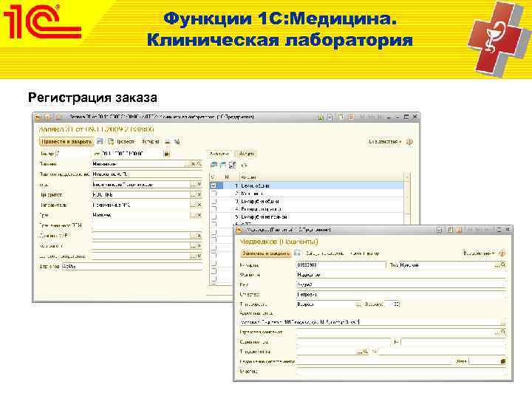This screenshot has height=399, width=532.
Task: Open the calendar picker beside the order date
Action: click(x=166, y=154)
